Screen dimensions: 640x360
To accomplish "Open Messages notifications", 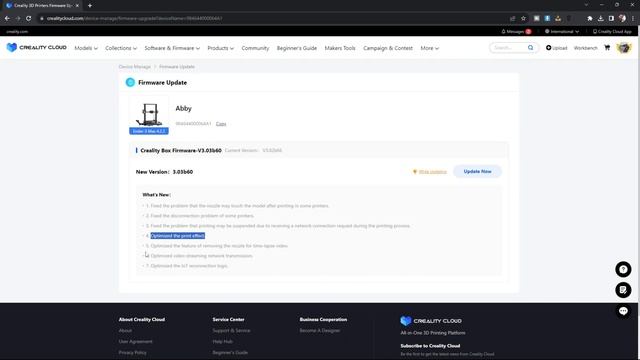I will point(516,31).
